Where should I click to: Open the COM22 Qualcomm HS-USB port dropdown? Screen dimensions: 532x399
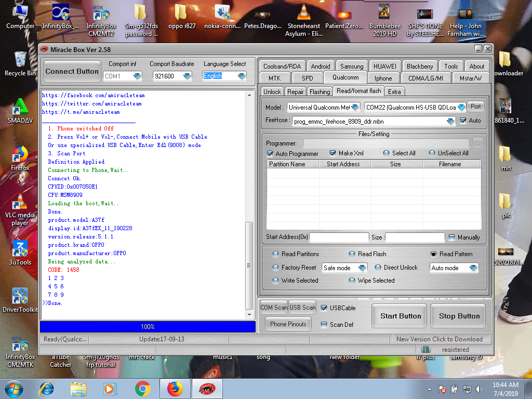461,108
